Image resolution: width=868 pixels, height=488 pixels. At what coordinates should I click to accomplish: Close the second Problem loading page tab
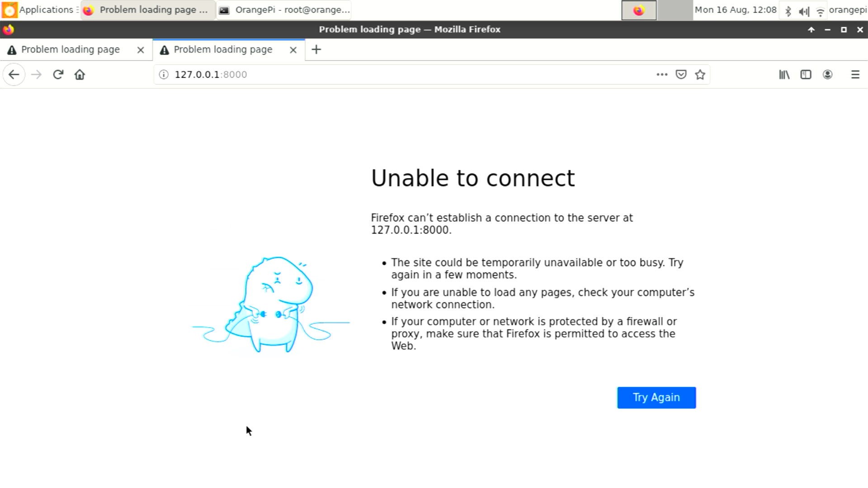293,50
